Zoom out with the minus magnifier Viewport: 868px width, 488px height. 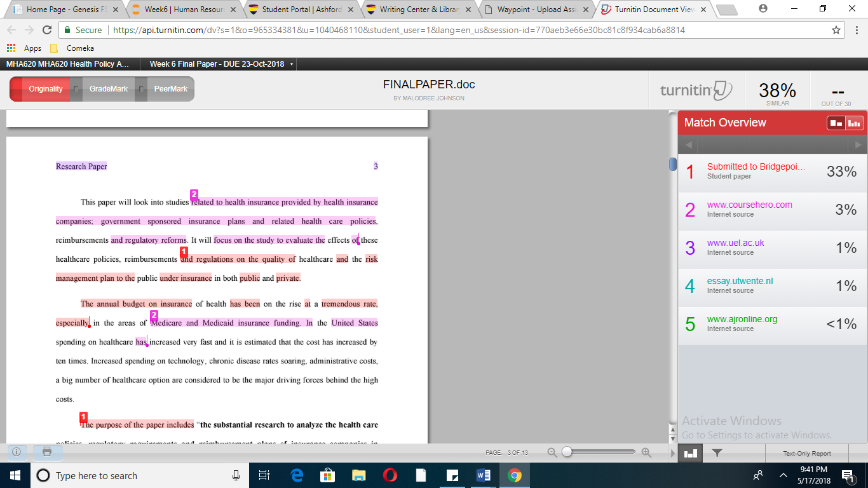pos(552,452)
